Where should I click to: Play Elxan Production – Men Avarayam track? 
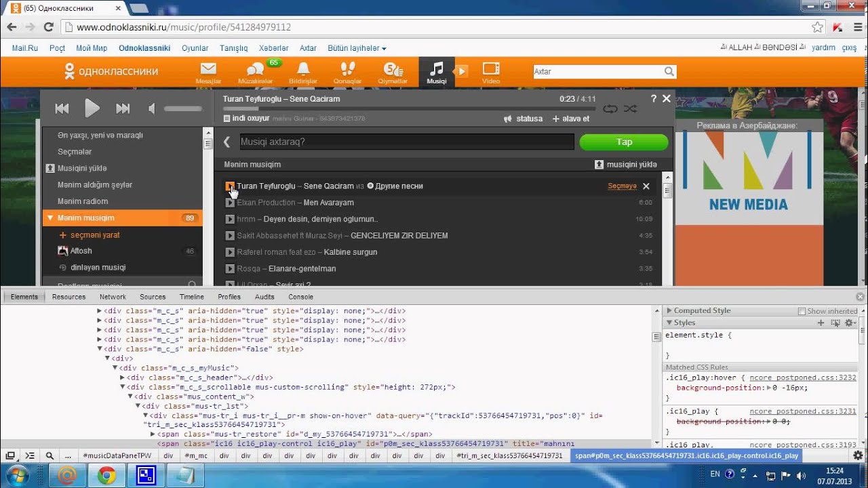coord(230,203)
